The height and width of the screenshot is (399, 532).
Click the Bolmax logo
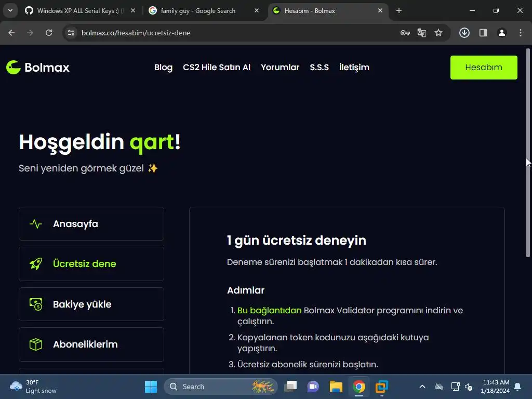click(x=37, y=67)
